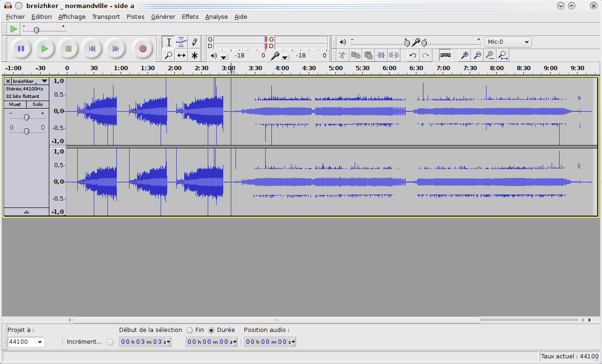Image resolution: width=602 pixels, height=364 pixels.
Task: Click the Zoom In magnifier icon
Action: (x=464, y=55)
